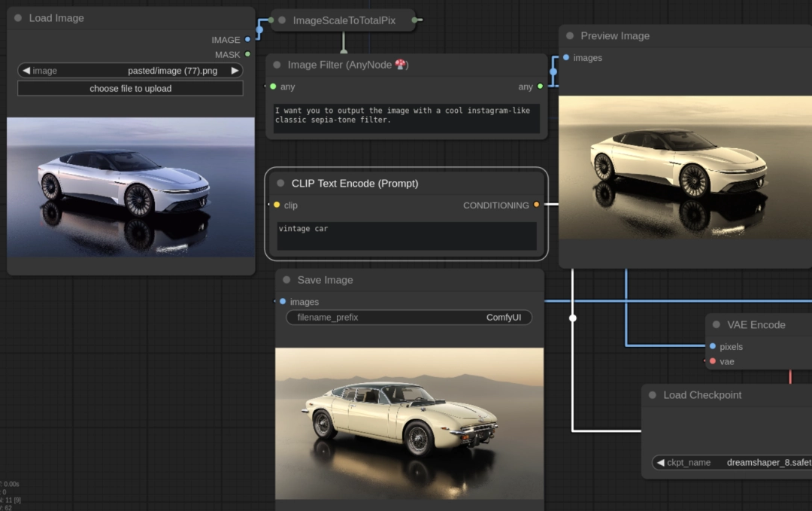Click the saved vintage car image thumbnail
The width and height of the screenshot is (812, 511).
(x=409, y=423)
